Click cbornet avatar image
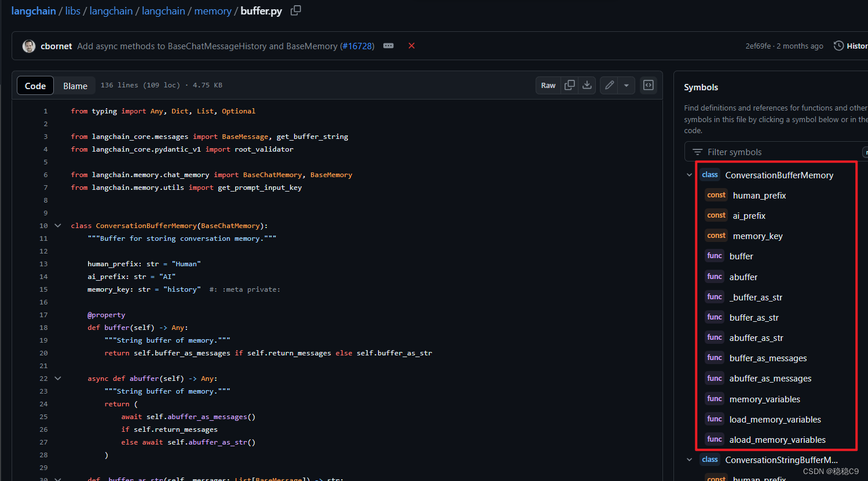This screenshot has width=868, height=481. (29, 46)
